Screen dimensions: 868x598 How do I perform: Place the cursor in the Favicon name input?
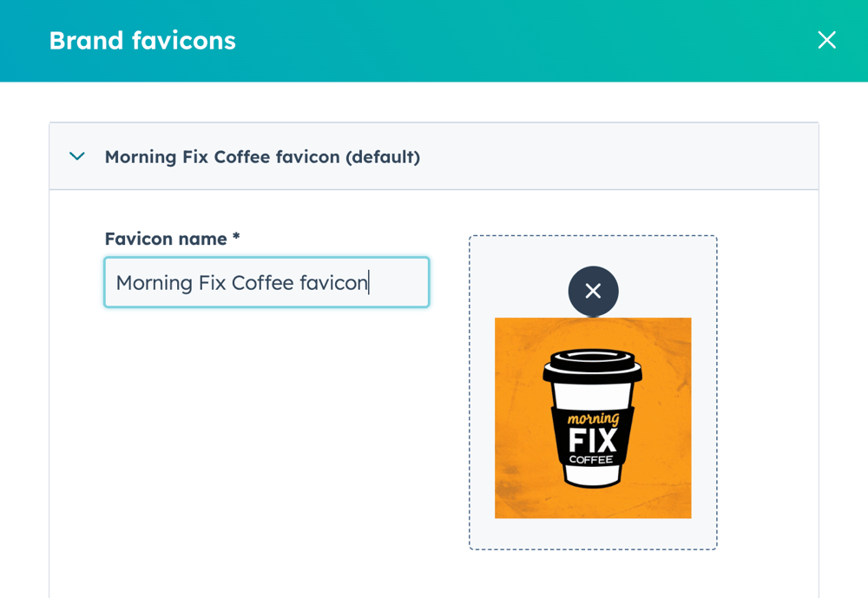pyautogui.click(x=266, y=282)
